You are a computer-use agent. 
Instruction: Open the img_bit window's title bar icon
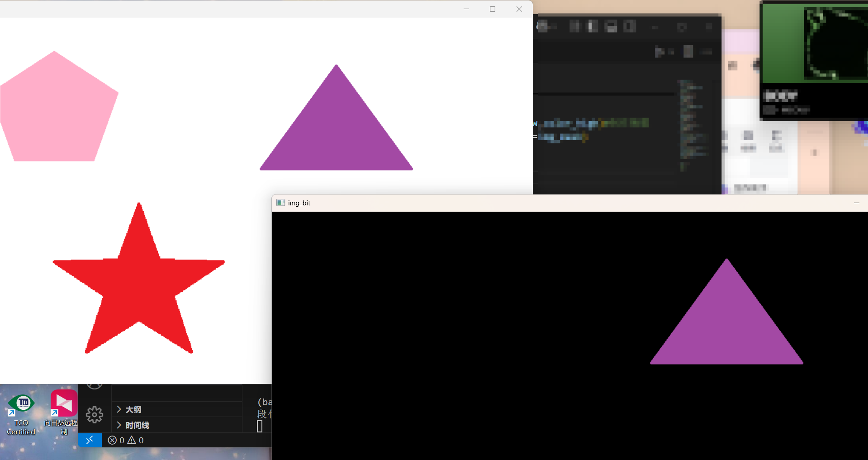coord(280,203)
